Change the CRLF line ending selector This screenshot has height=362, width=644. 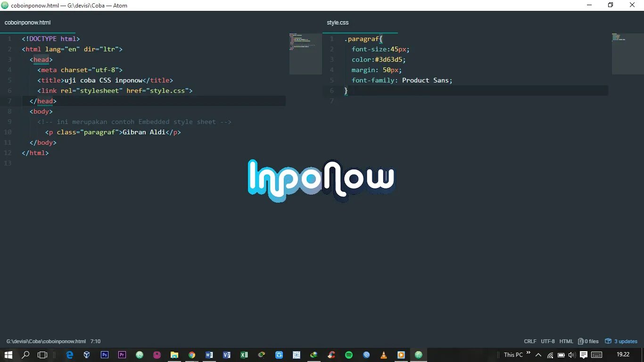point(530,341)
